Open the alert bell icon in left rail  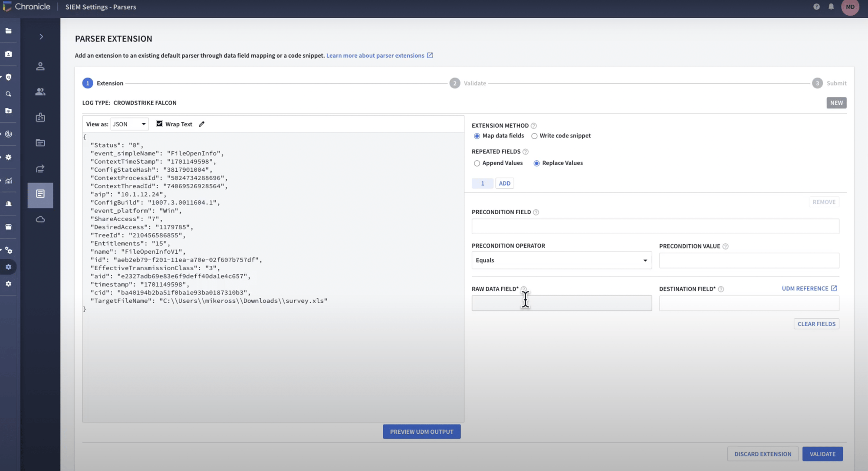click(x=8, y=204)
